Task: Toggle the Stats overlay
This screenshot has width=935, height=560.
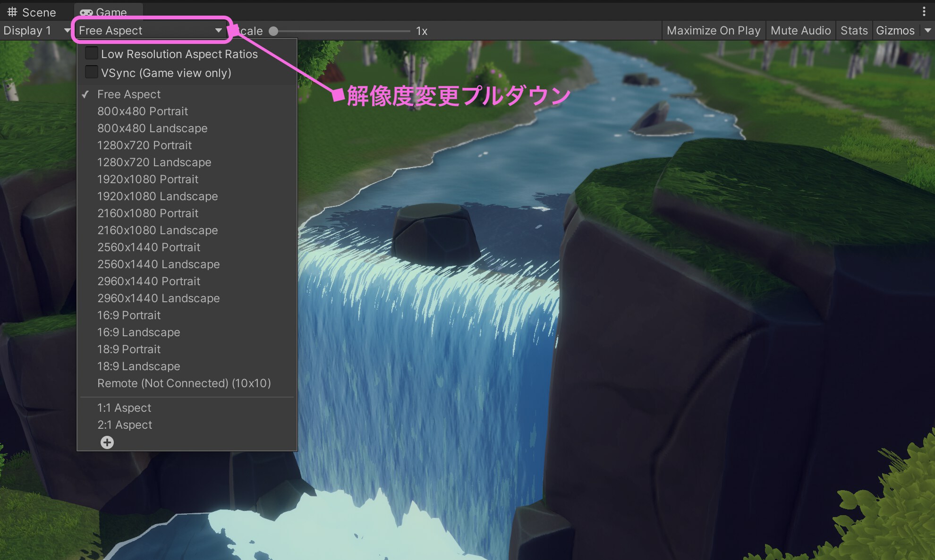Action: (x=854, y=31)
